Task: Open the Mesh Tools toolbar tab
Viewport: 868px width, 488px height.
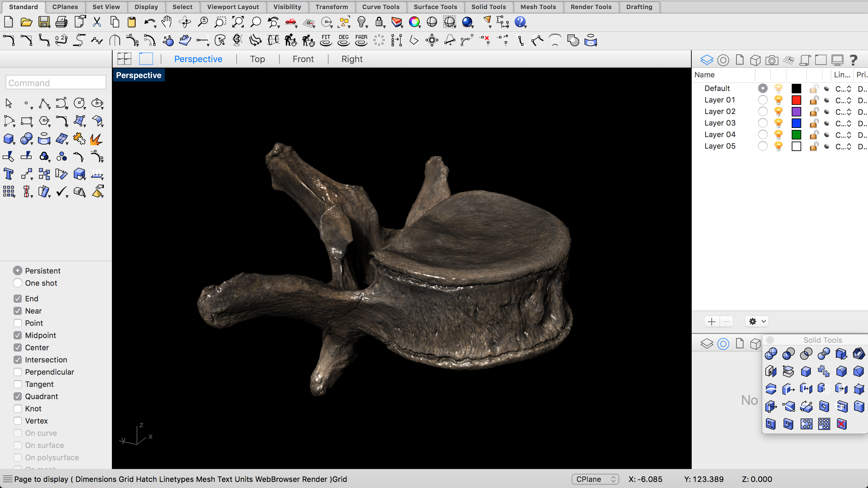Action: pos(538,7)
